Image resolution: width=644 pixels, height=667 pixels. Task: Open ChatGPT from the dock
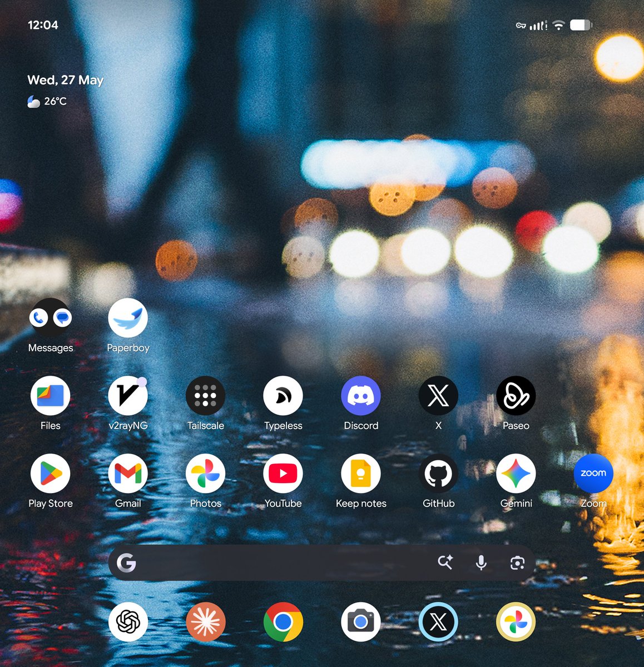pyautogui.click(x=128, y=621)
